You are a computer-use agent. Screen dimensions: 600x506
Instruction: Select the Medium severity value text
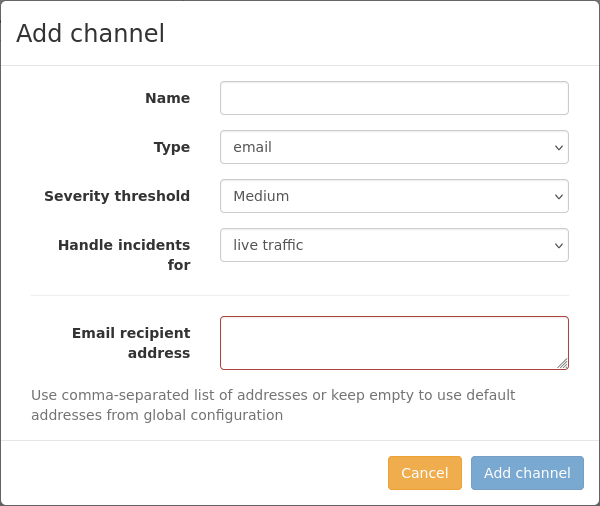(x=261, y=196)
